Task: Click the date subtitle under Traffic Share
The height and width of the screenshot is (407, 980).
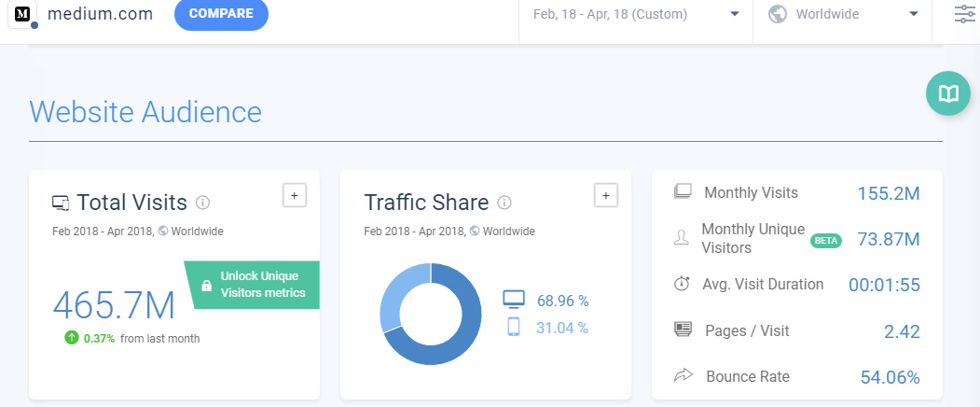Action: coord(449,232)
